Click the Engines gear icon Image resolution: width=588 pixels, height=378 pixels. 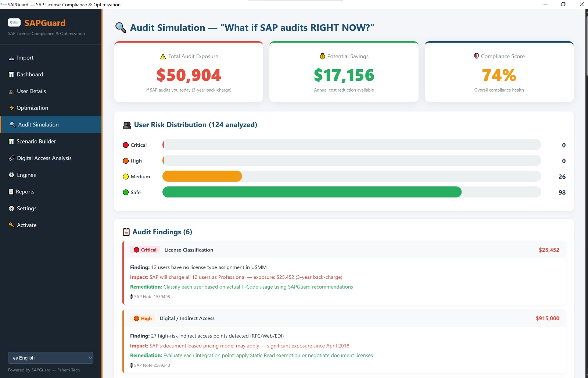(x=12, y=175)
